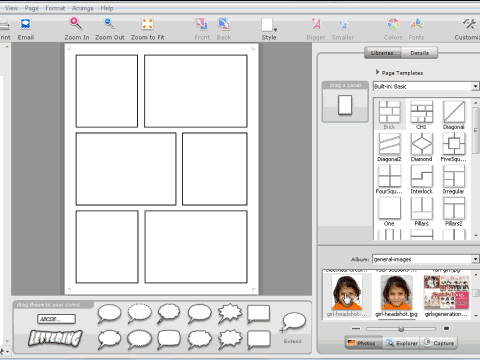This screenshot has width=480, height=360.
Task: Open the Fonts icon
Action: tap(417, 24)
